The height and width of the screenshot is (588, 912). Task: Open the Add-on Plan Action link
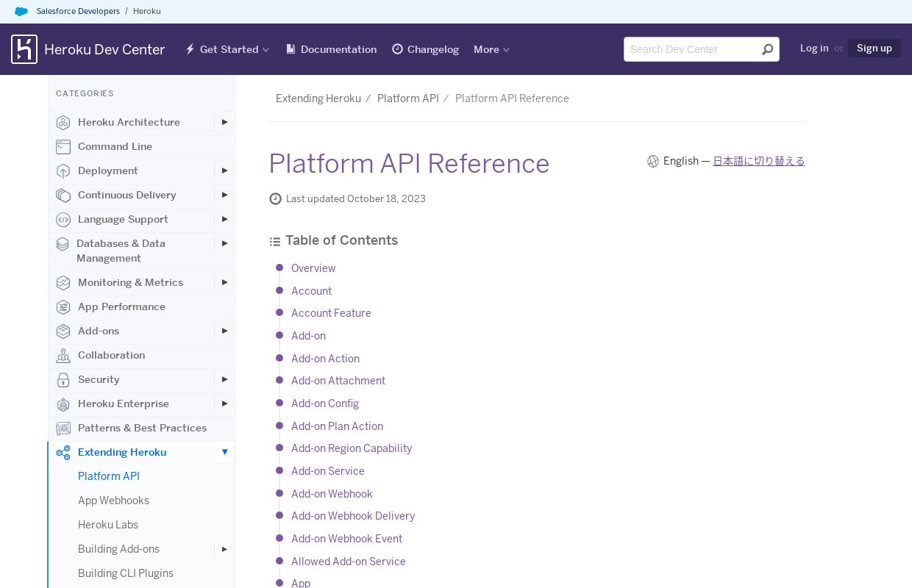click(337, 426)
